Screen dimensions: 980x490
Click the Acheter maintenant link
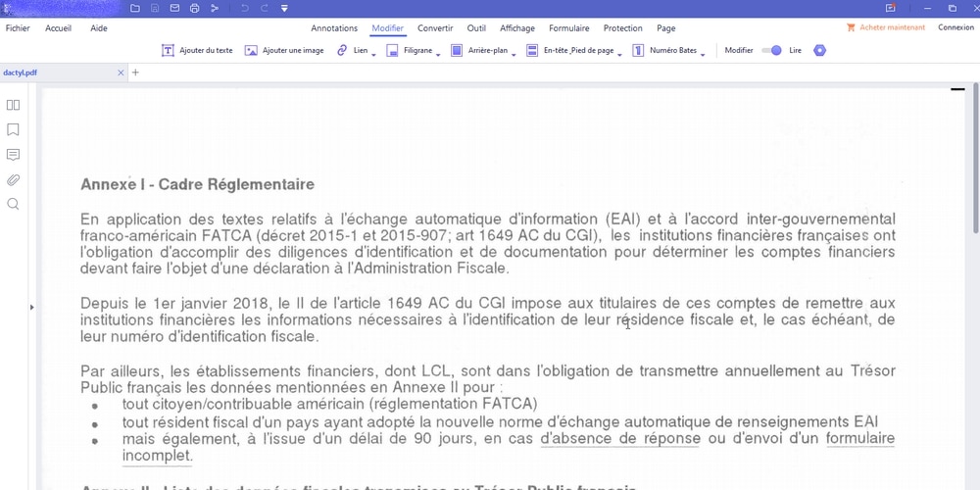click(x=893, y=27)
